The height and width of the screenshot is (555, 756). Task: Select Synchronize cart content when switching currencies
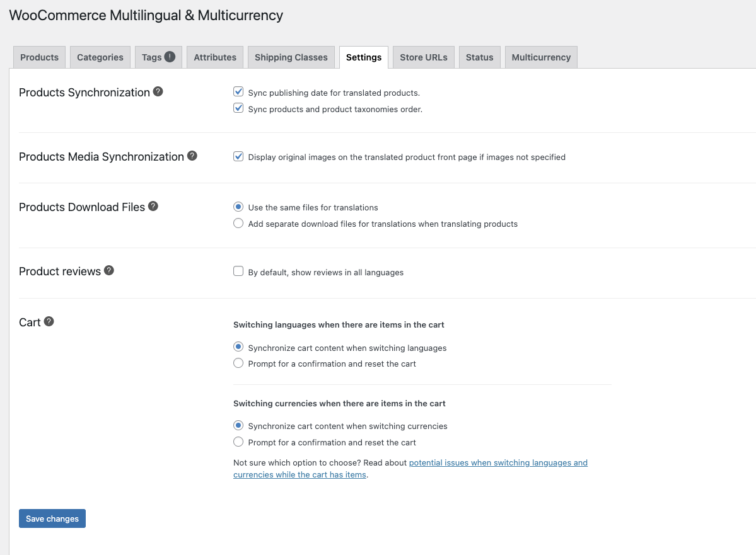238,425
